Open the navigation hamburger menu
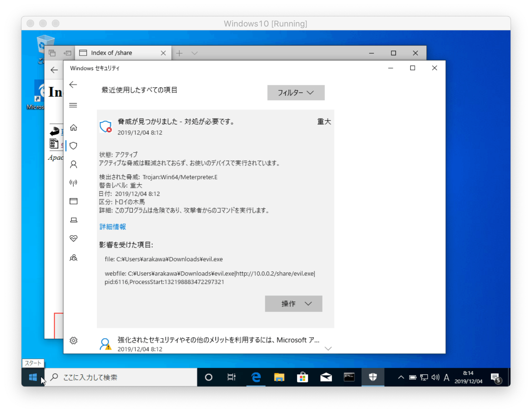This screenshot has width=532, height=413. point(73,105)
